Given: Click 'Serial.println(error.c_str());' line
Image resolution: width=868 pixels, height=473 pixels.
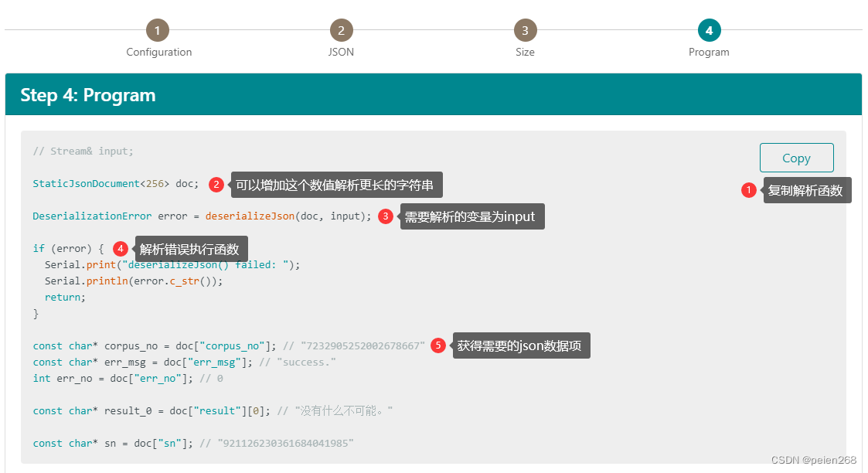Looking at the screenshot, I should [x=134, y=281].
